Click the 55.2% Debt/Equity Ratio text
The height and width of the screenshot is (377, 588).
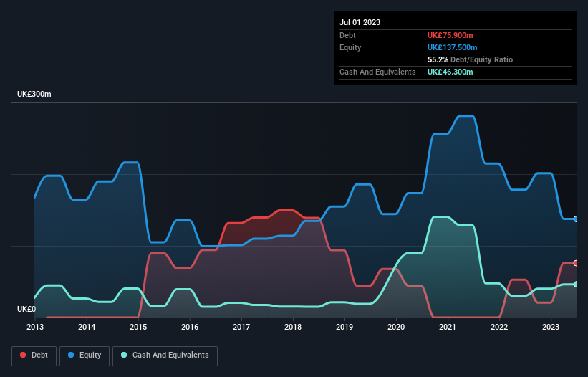470,59
